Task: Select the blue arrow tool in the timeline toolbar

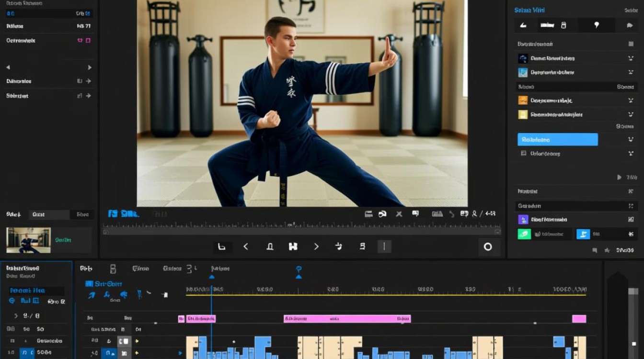Action: click(91, 295)
